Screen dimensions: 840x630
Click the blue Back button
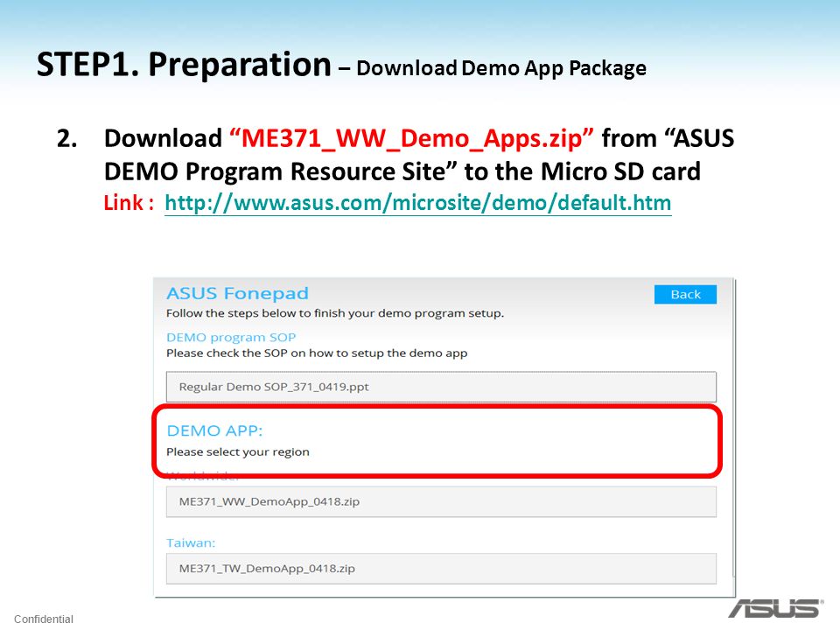pos(685,294)
